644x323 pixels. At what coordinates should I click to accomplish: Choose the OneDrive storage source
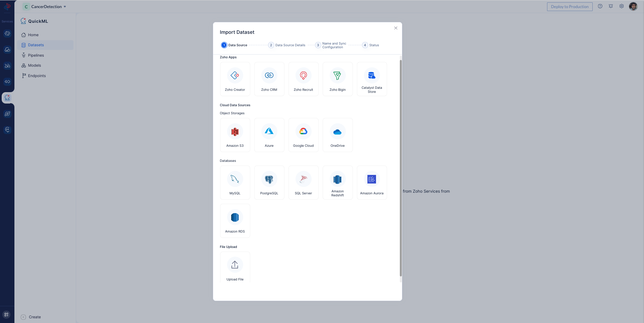pos(337,135)
